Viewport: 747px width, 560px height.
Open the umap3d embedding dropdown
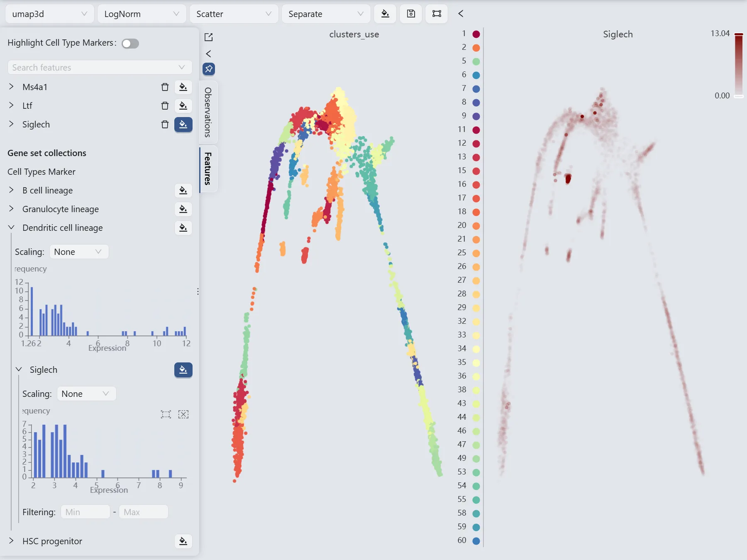(x=49, y=14)
